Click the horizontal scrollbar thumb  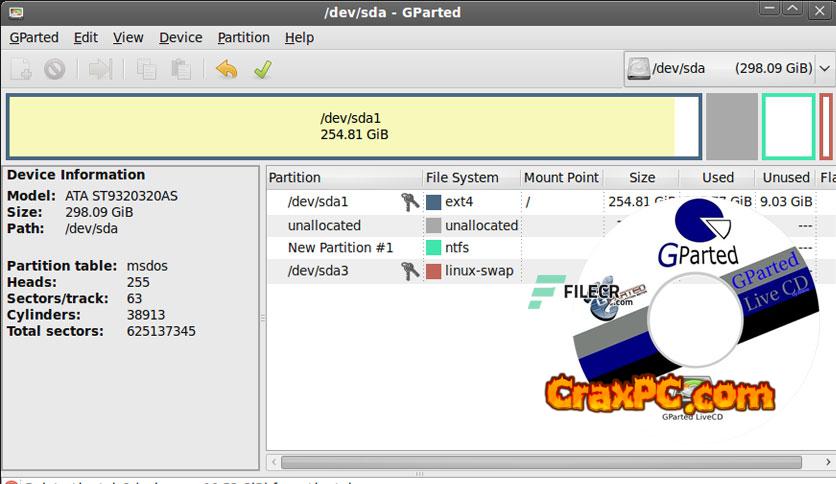click(x=541, y=462)
